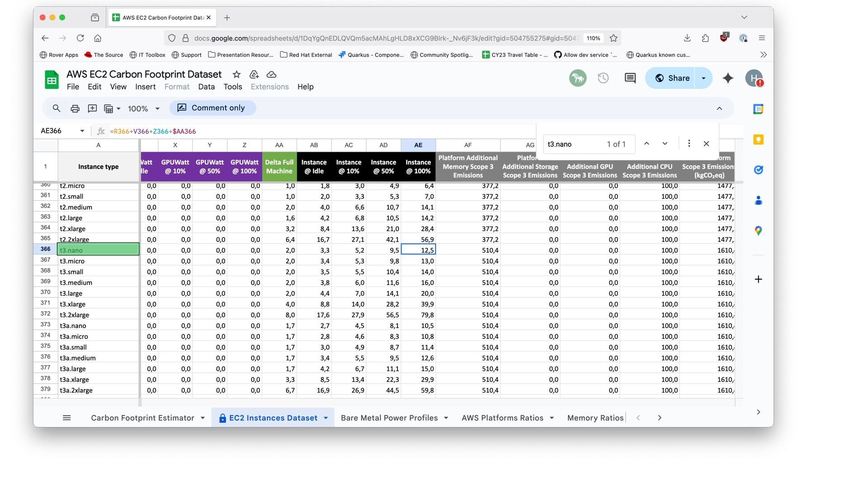Open Google Keep side panel icon

coord(758,140)
